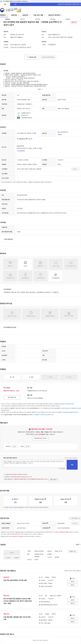Image resolution: width=81 pixels, height=644 pixels.
Task: Click the 자녀 학자금 지원 icon
Action: click(71, 264)
